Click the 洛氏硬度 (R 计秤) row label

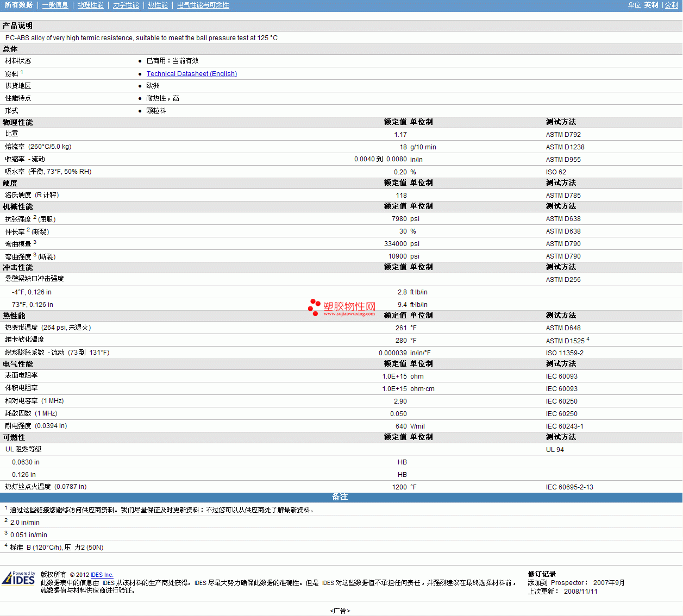pyautogui.click(x=32, y=195)
